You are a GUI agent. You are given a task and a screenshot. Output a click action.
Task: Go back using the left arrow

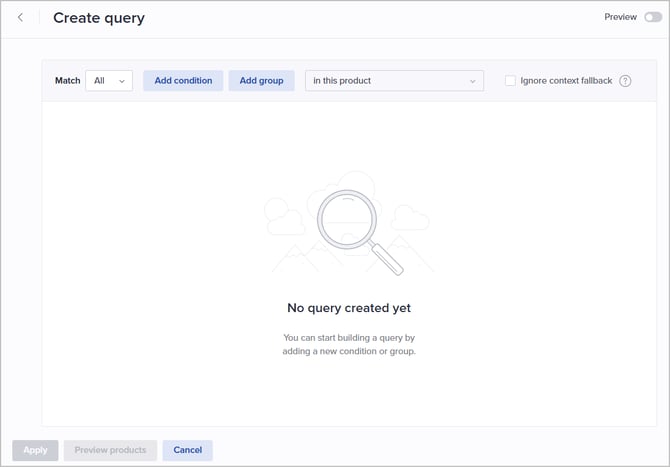(x=20, y=18)
